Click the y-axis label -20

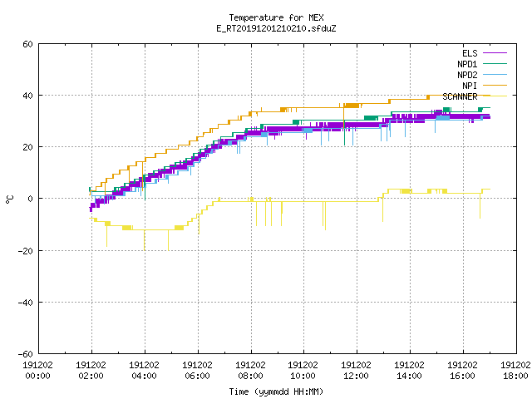pos(26,251)
